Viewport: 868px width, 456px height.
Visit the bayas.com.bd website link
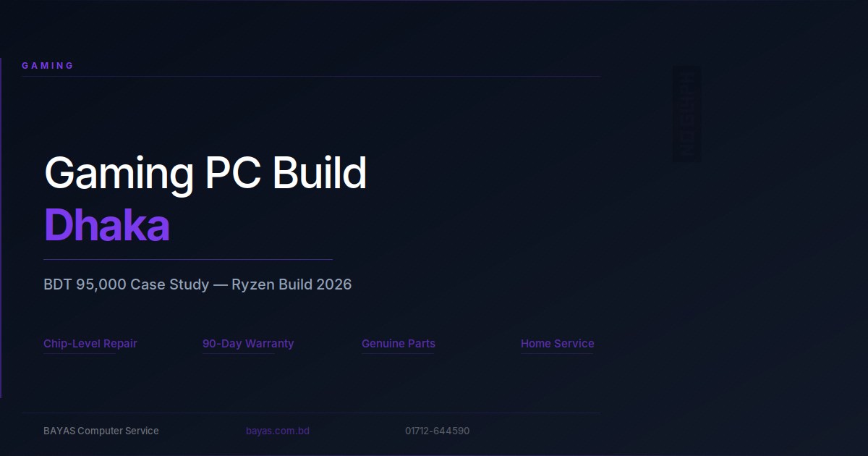pos(278,431)
